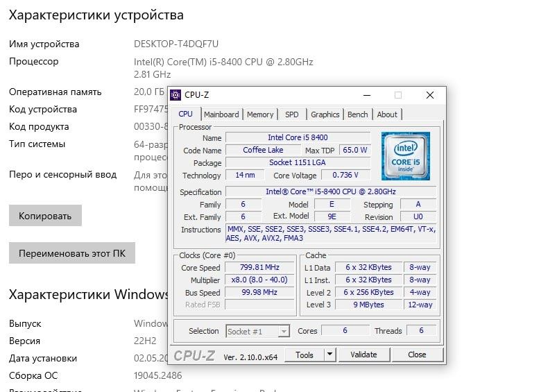Expand the Tools dropdown arrow
This screenshot has width=557, height=392.
pos(329,355)
